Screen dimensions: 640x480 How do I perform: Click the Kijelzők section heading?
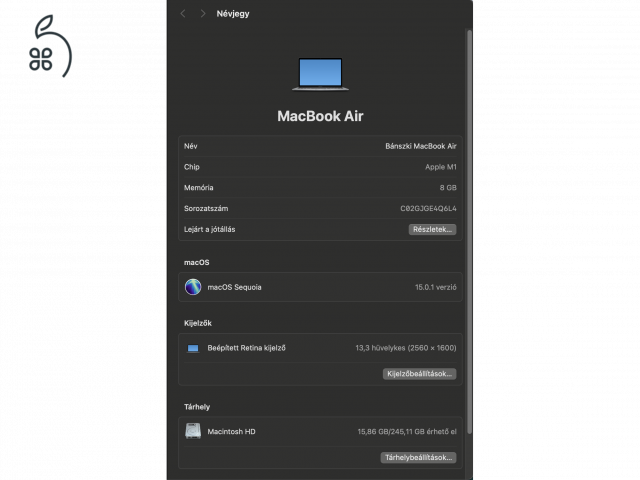(x=198, y=323)
